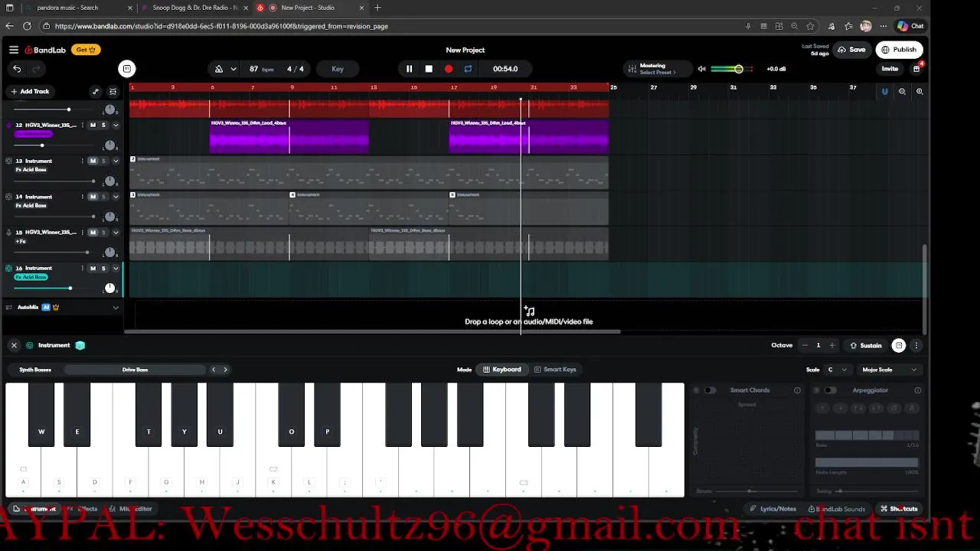The image size is (980, 551).
Task: Save the project
Action: (x=852, y=50)
